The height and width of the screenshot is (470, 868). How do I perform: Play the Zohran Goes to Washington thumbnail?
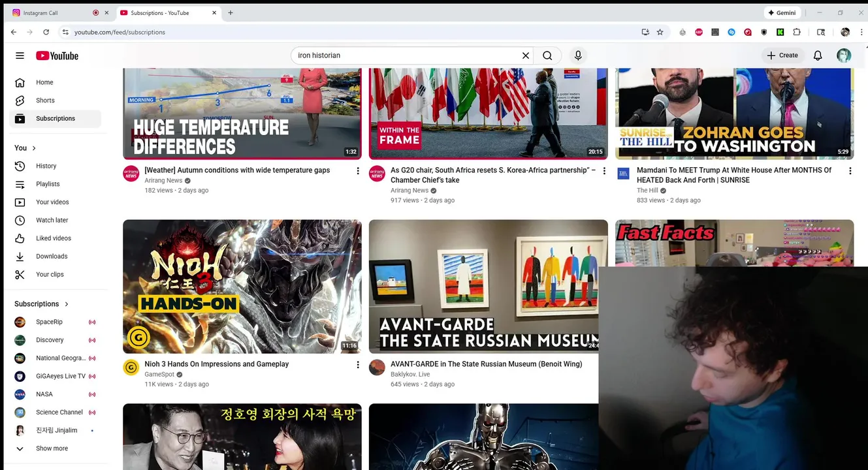point(734,114)
